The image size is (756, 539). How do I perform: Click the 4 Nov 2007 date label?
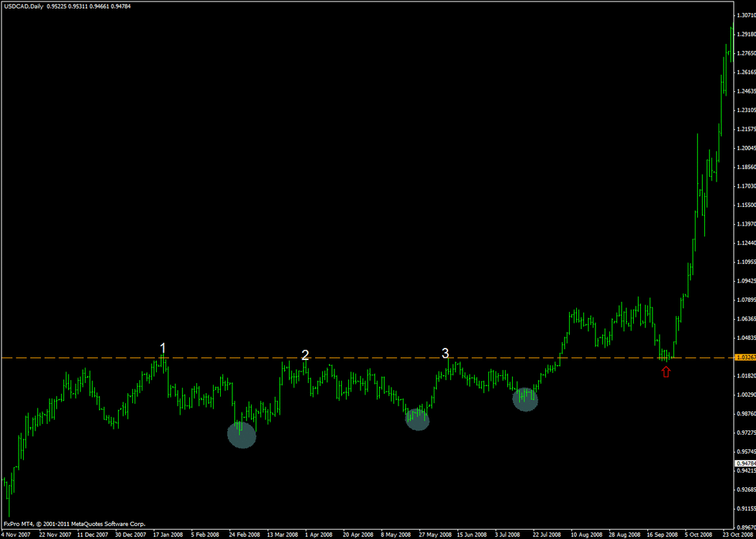15,535
